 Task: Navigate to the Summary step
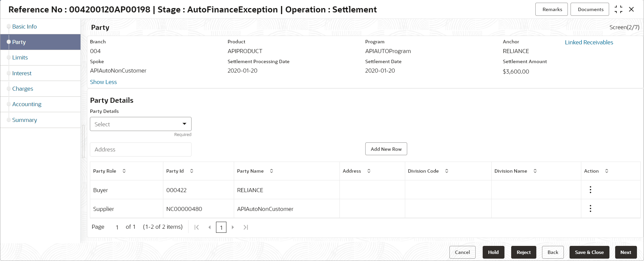[x=24, y=120]
